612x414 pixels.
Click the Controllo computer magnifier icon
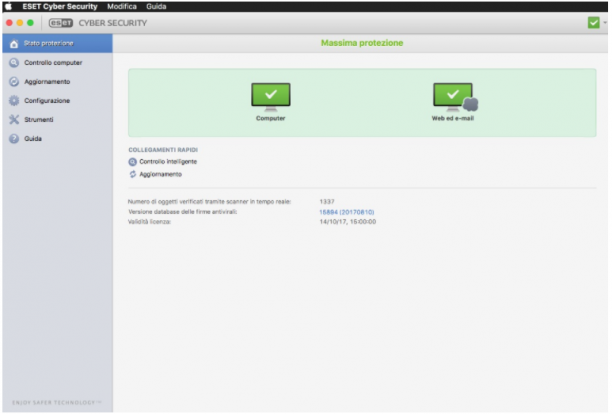click(14, 62)
